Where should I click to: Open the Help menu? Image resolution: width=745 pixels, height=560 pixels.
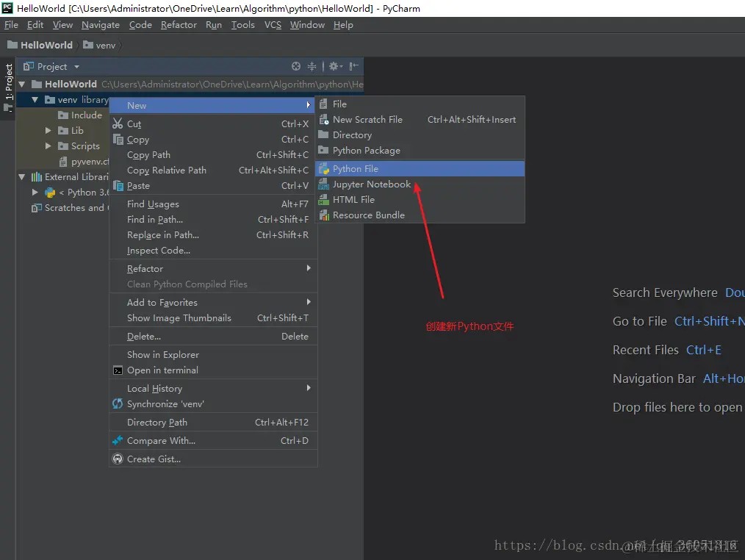coord(343,25)
